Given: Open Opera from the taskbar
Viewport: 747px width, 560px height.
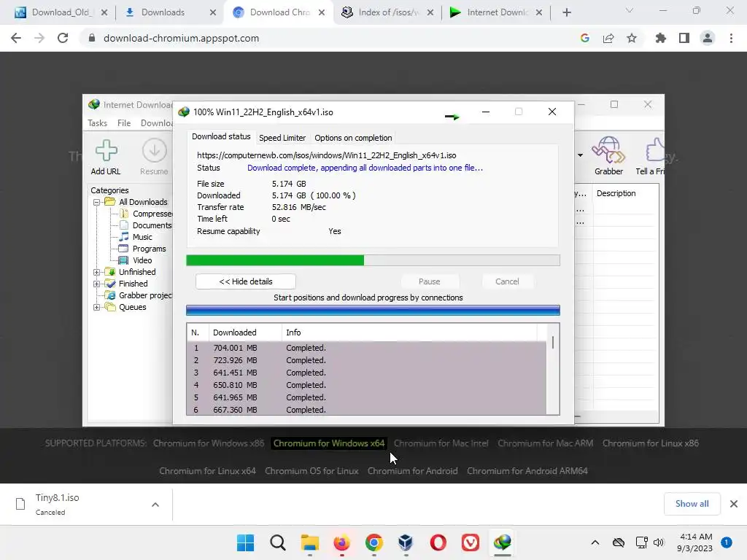Looking at the screenshot, I should [x=438, y=542].
